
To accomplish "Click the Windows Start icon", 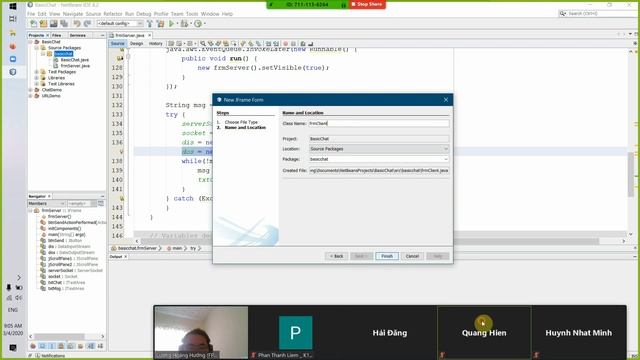I will click(13, 7).
